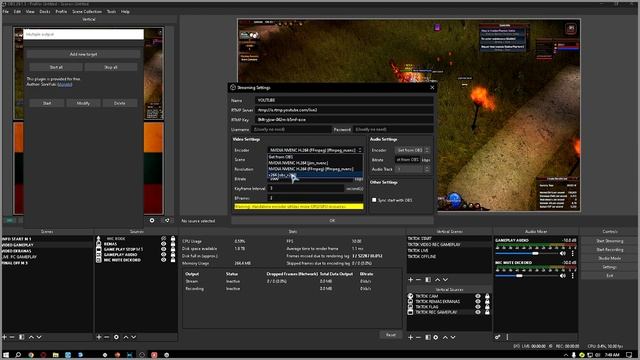The height and width of the screenshot is (360, 640).
Task: Move vertical scene up
Action: click(438, 280)
